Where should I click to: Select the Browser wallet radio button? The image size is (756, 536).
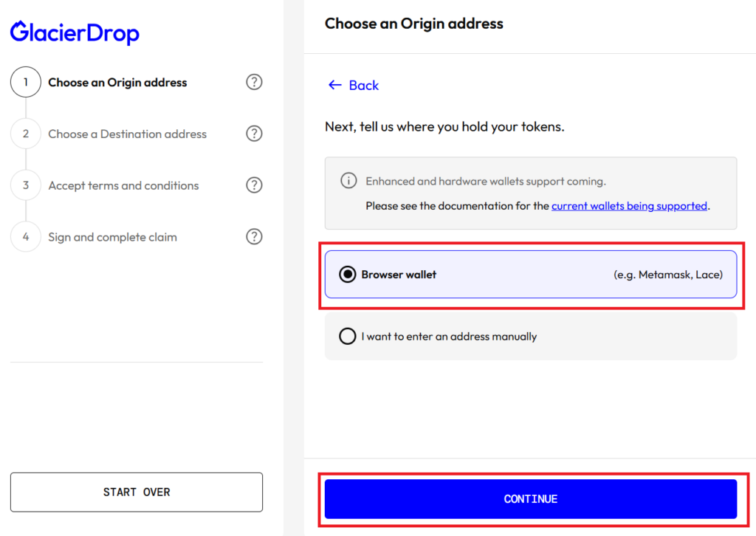coord(347,274)
